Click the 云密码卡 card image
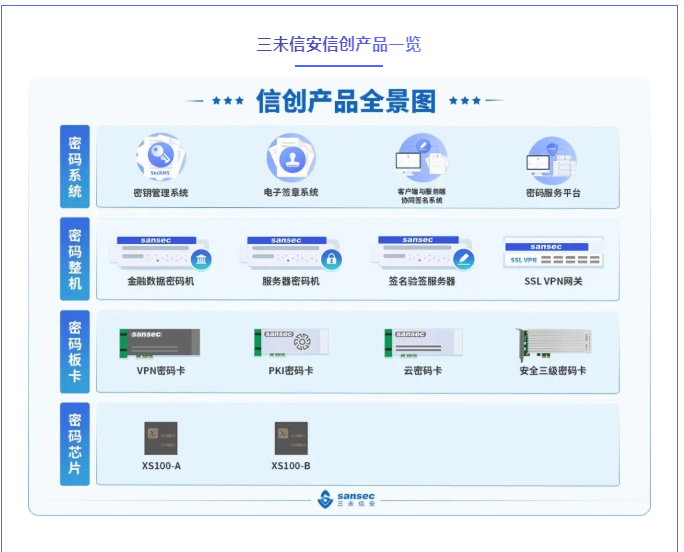684x552 pixels. pos(422,343)
